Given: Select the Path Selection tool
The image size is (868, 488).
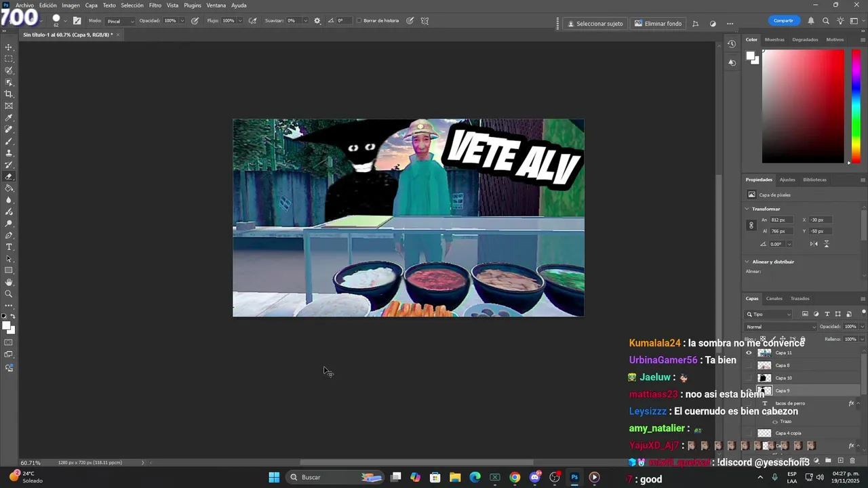Looking at the screenshot, I should (9, 259).
